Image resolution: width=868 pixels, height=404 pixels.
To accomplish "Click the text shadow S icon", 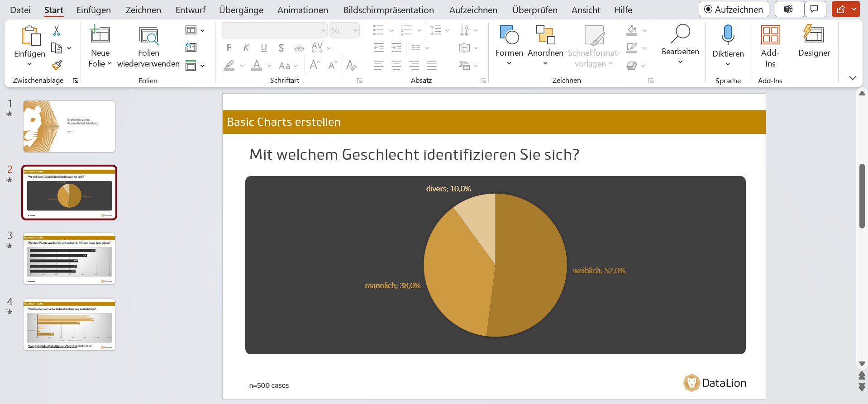I will click(281, 48).
